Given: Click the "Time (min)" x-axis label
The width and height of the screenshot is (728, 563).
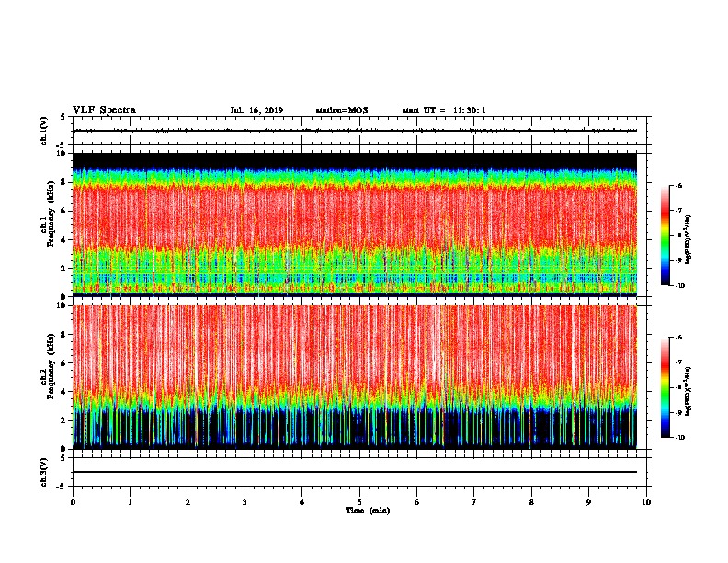Looking at the screenshot, I should point(368,511).
